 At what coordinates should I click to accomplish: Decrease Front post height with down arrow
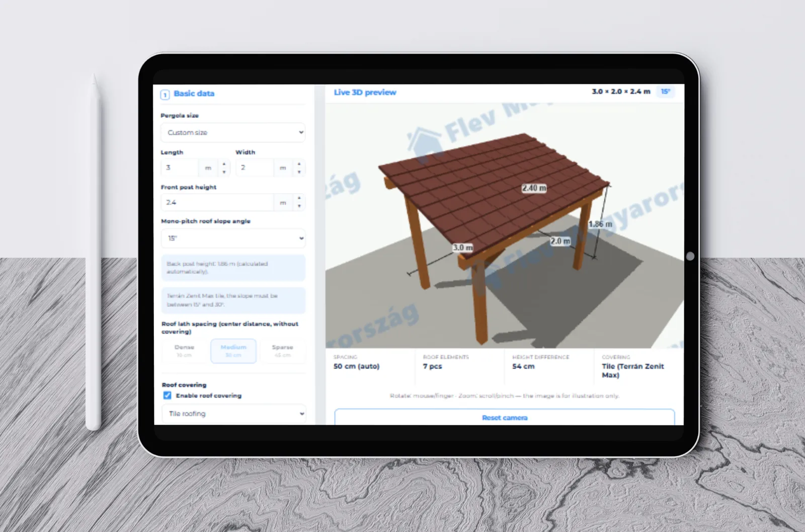[x=299, y=206]
